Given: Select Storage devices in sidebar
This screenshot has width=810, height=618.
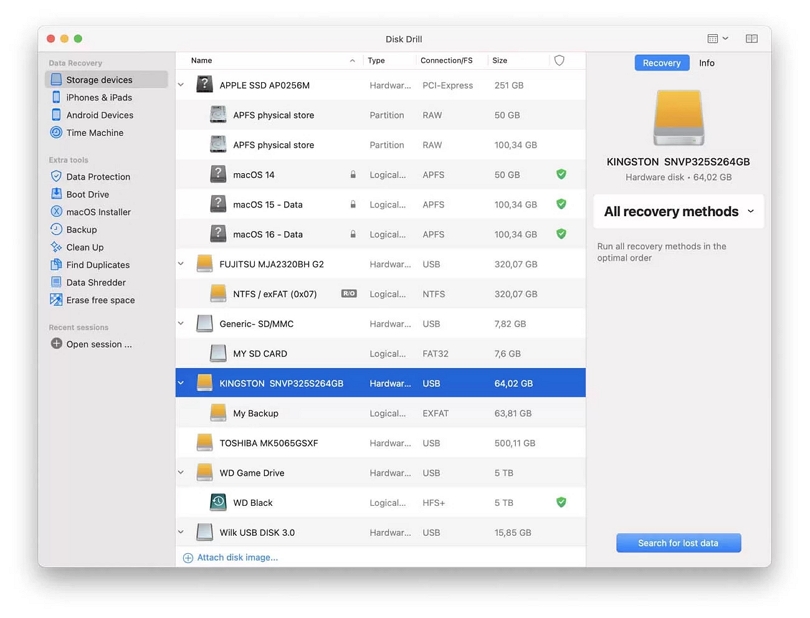Looking at the screenshot, I should (106, 80).
